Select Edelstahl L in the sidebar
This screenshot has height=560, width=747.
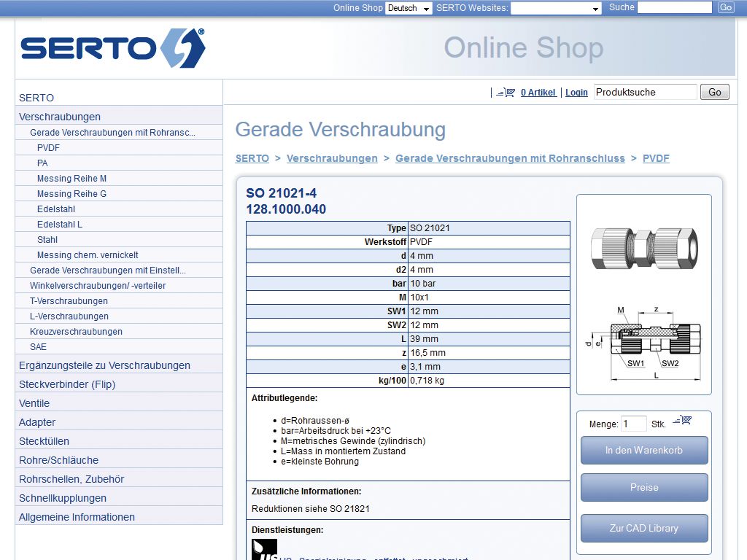click(x=60, y=225)
